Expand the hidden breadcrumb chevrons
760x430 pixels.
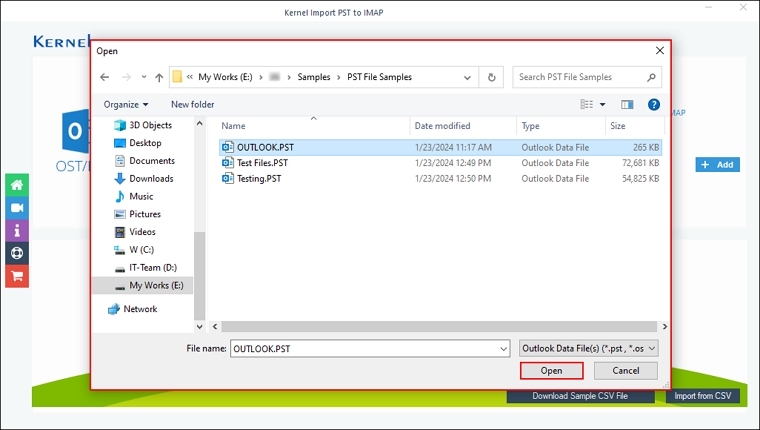point(190,77)
